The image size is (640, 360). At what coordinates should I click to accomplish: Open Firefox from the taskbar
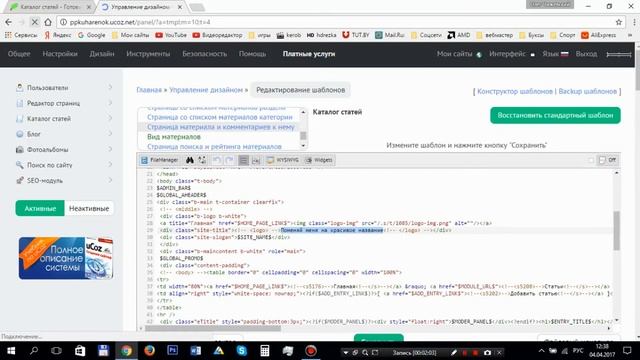149,351
